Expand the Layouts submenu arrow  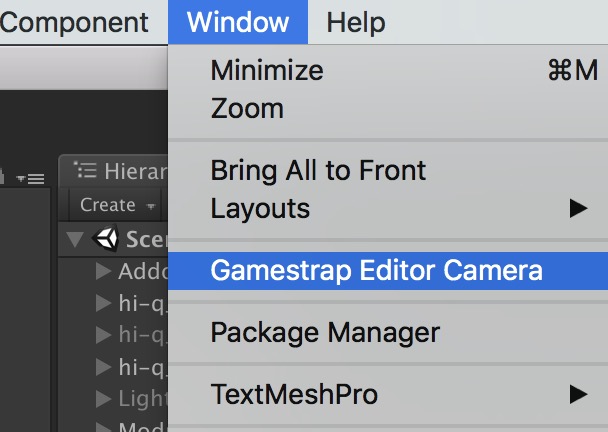[x=578, y=209]
